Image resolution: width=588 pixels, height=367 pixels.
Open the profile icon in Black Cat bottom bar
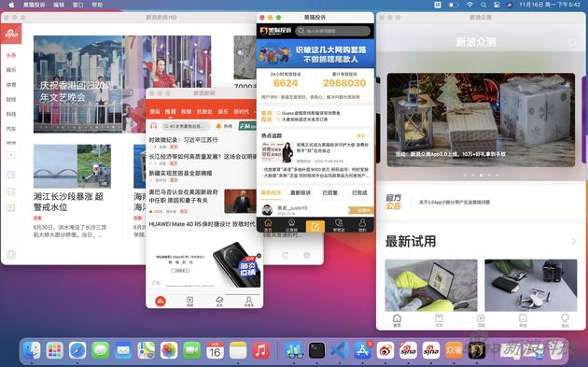coord(362,225)
